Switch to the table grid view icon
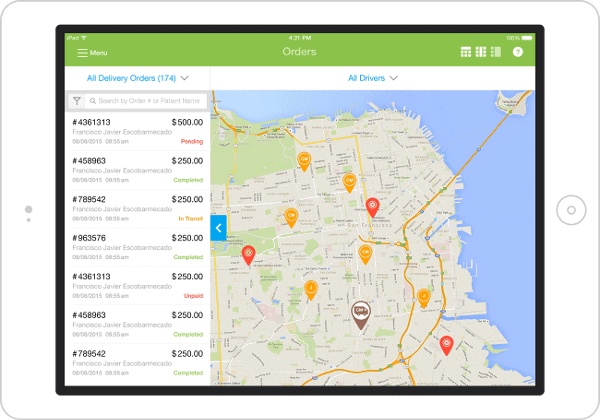Viewport: 600px width, 420px height. pos(466,52)
